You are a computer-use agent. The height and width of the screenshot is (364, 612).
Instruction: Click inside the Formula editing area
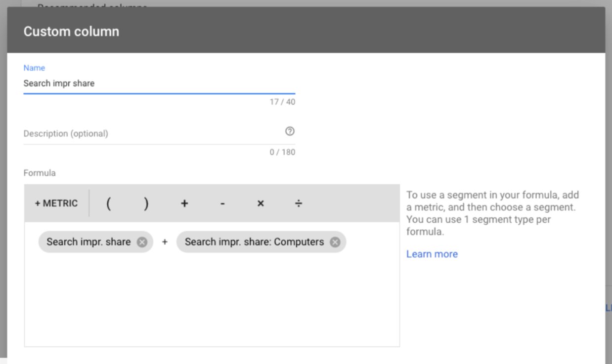point(212,296)
